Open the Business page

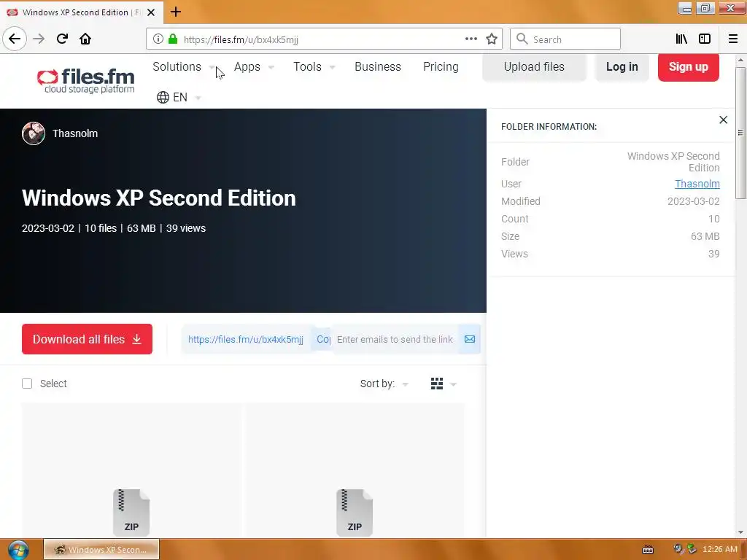378,66
